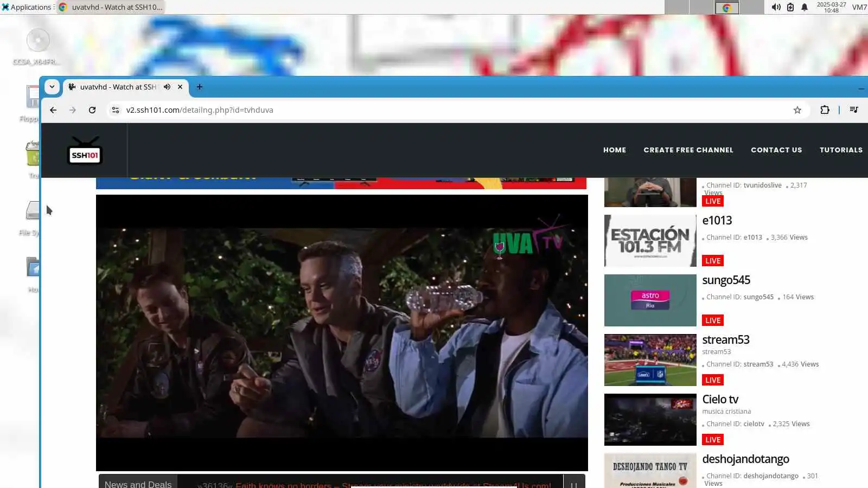View site information icon in address bar
The image size is (868, 488).
tap(115, 110)
